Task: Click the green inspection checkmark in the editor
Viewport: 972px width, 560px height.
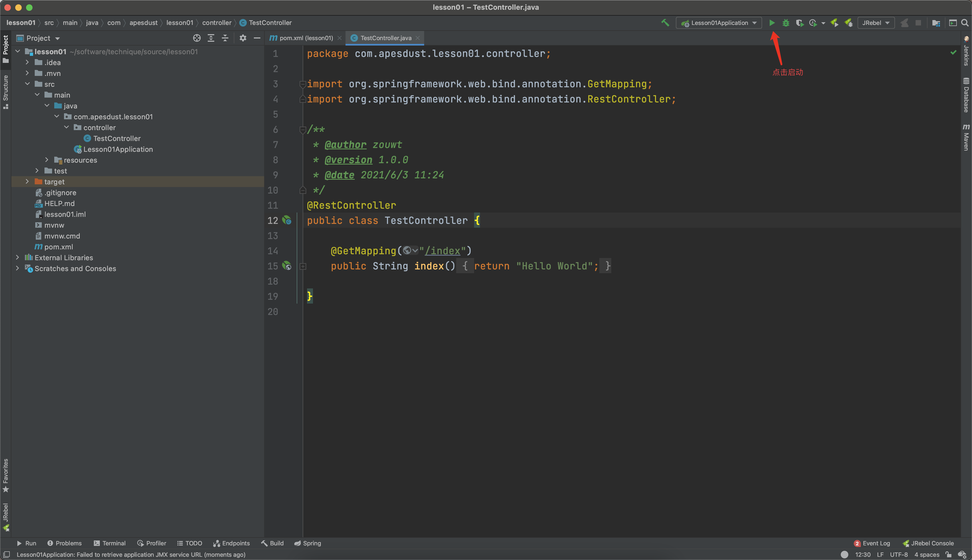Action: coord(954,52)
